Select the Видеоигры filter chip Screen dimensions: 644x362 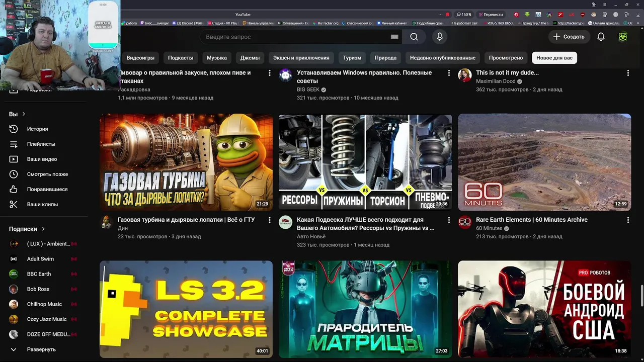tap(140, 58)
